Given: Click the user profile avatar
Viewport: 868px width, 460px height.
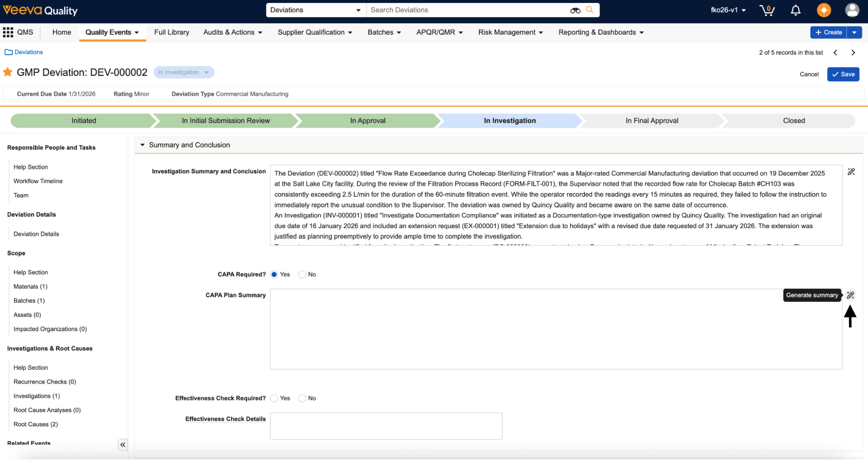Looking at the screenshot, I should click(x=852, y=10).
